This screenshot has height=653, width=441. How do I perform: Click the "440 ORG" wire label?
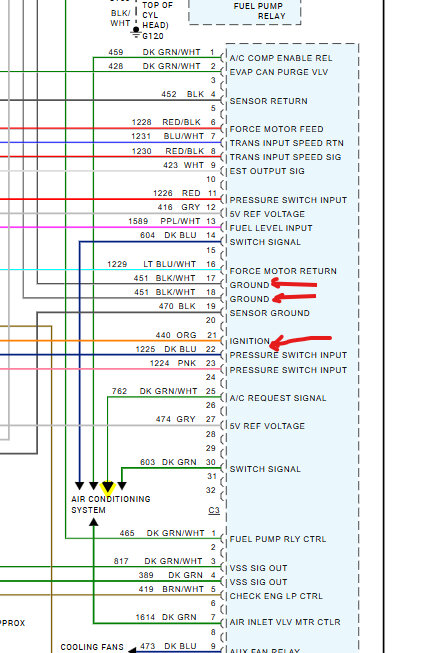176,335
